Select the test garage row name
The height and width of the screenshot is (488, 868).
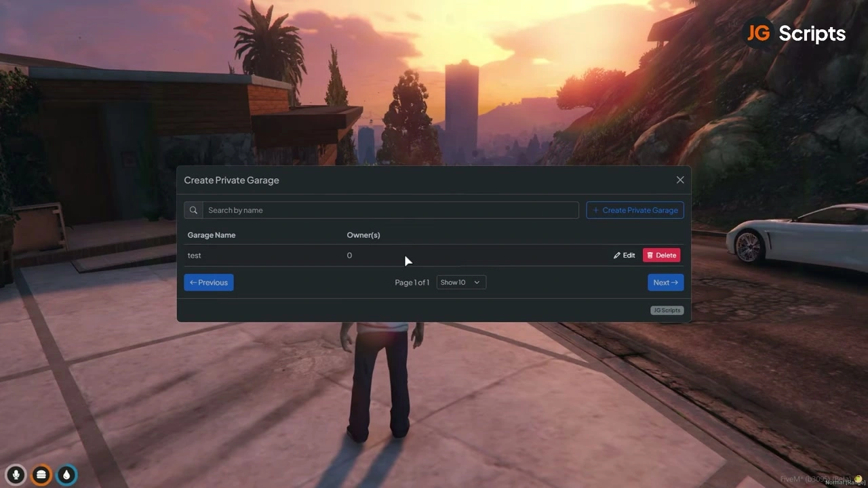(x=195, y=256)
